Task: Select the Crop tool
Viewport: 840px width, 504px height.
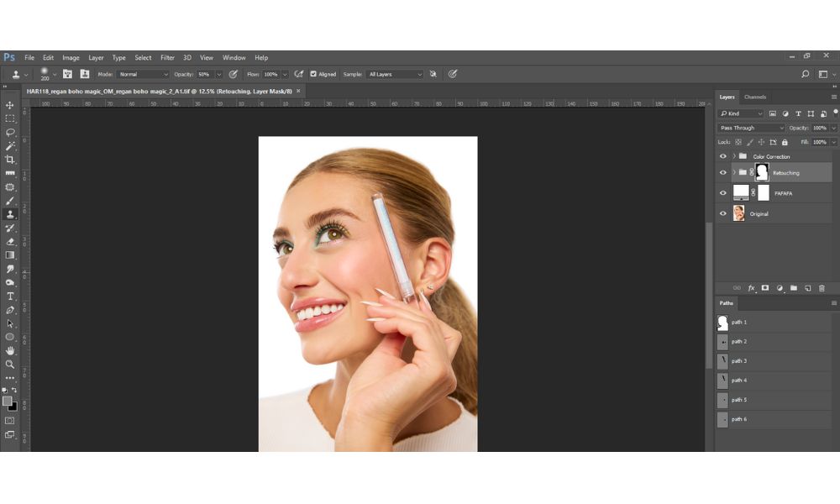Action: pyautogui.click(x=9, y=160)
